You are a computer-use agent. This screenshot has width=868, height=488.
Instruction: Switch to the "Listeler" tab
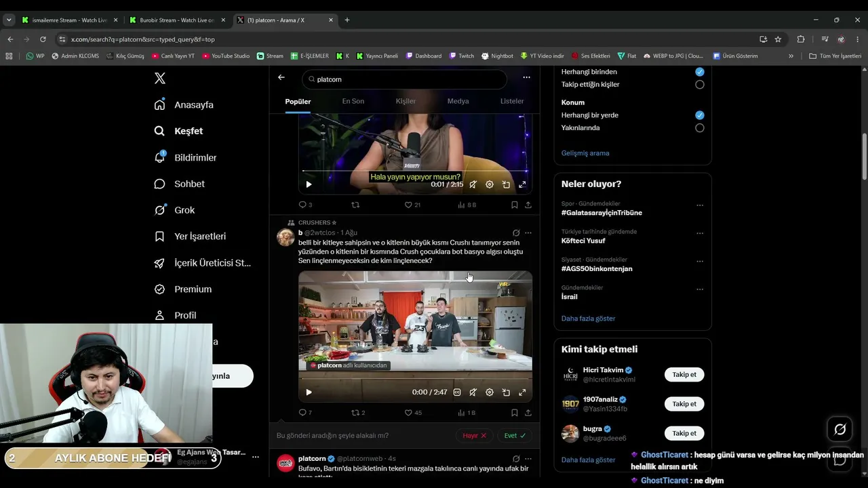click(x=512, y=101)
